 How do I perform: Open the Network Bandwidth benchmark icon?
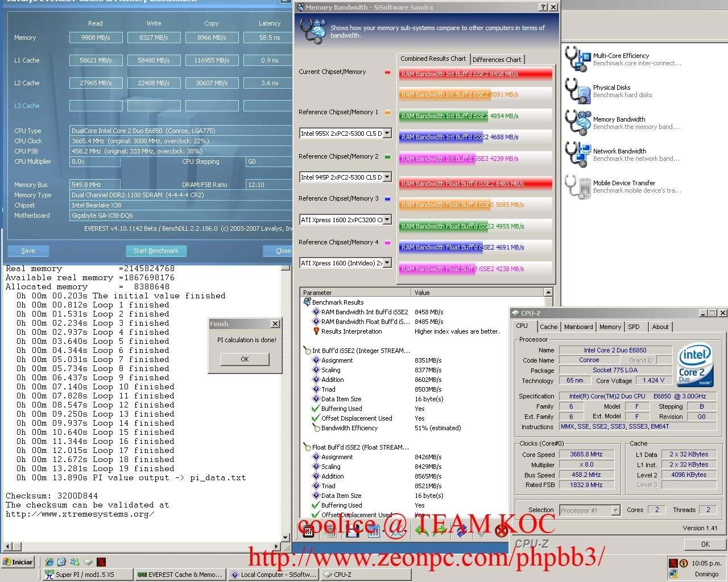point(577,155)
